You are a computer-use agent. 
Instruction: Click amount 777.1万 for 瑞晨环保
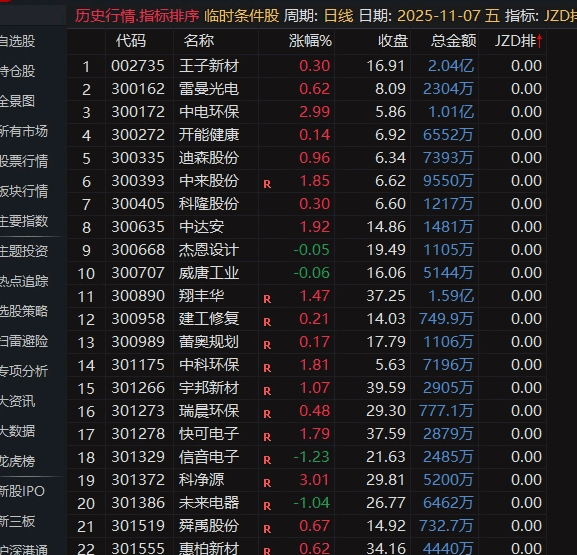pos(446,411)
